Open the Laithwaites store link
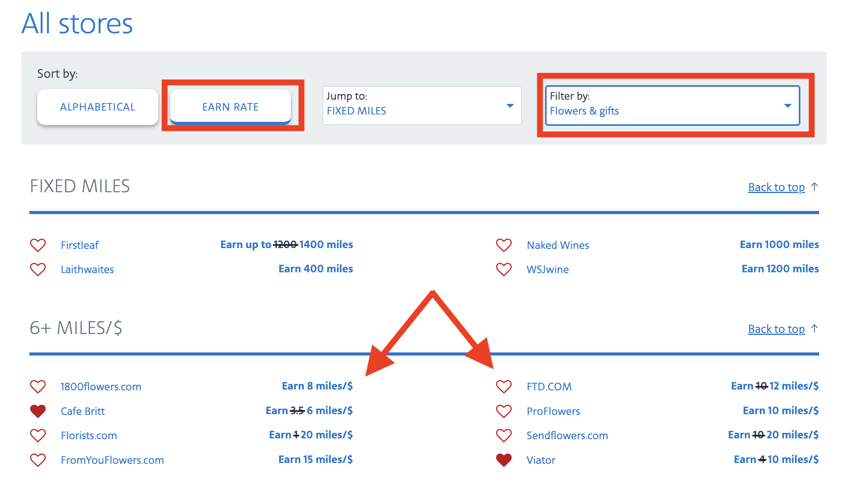The image size is (843, 504). click(x=87, y=269)
